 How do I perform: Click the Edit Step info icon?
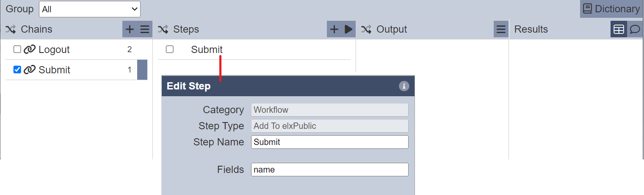pyautogui.click(x=404, y=86)
